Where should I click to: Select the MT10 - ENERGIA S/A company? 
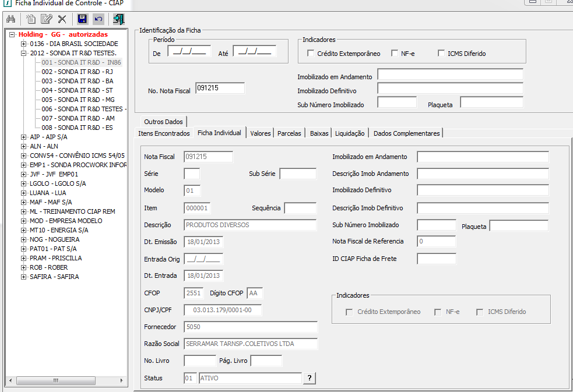click(x=59, y=230)
